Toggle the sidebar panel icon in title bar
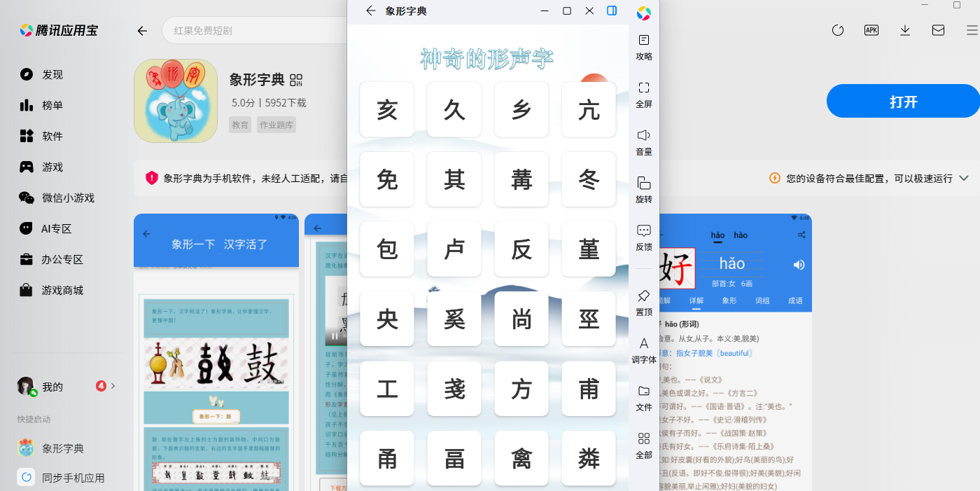Screen dimensions: 980x491 click(x=612, y=11)
